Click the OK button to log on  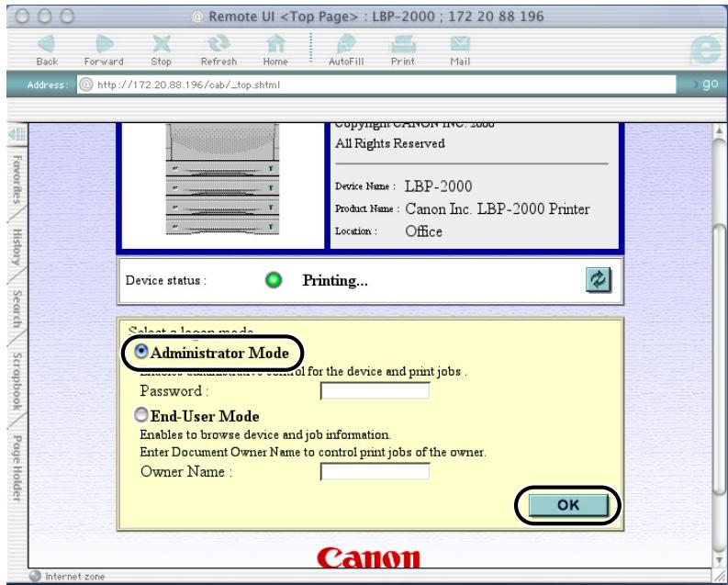[x=568, y=505]
